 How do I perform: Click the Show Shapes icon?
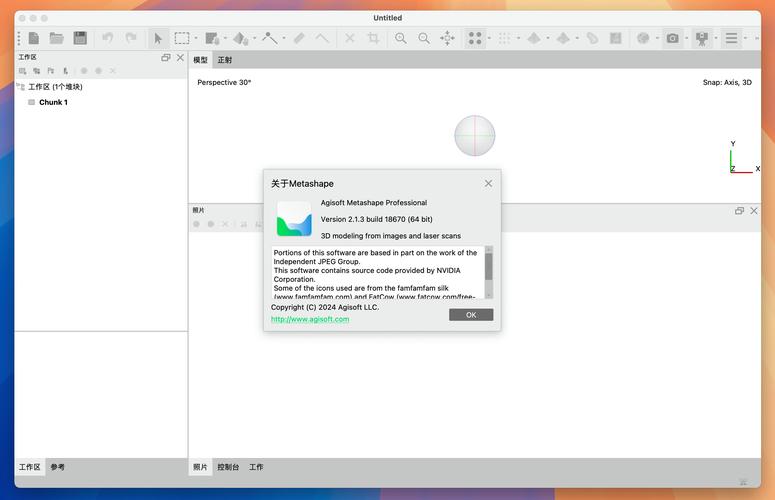point(592,38)
